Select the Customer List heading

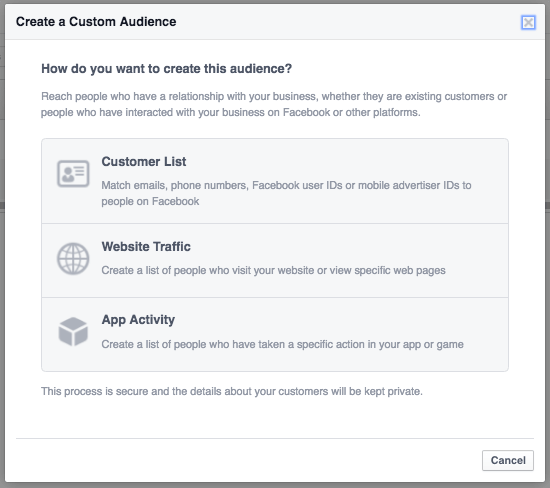(x=144, y=162)
